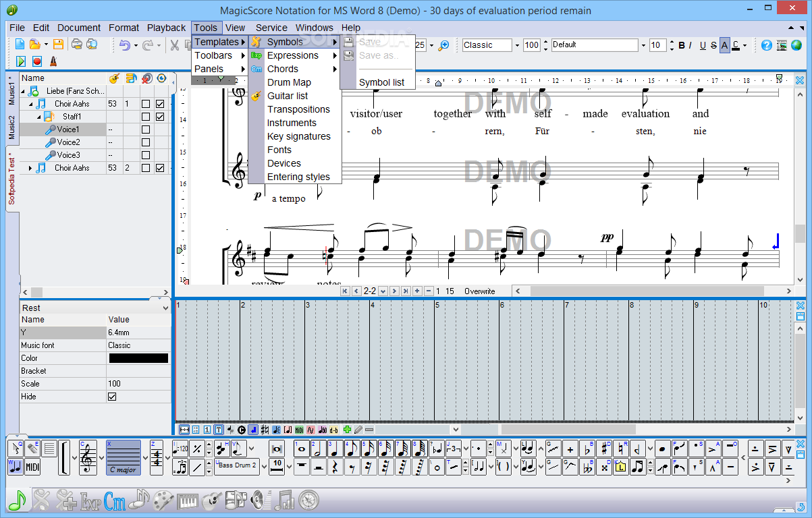Insert a natural accidental

[621, 449]
